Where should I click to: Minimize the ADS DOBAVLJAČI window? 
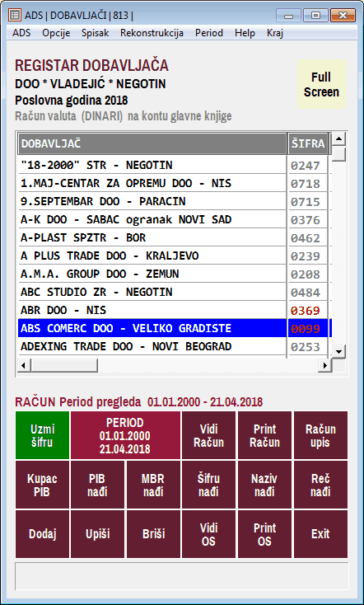point(288,16)
